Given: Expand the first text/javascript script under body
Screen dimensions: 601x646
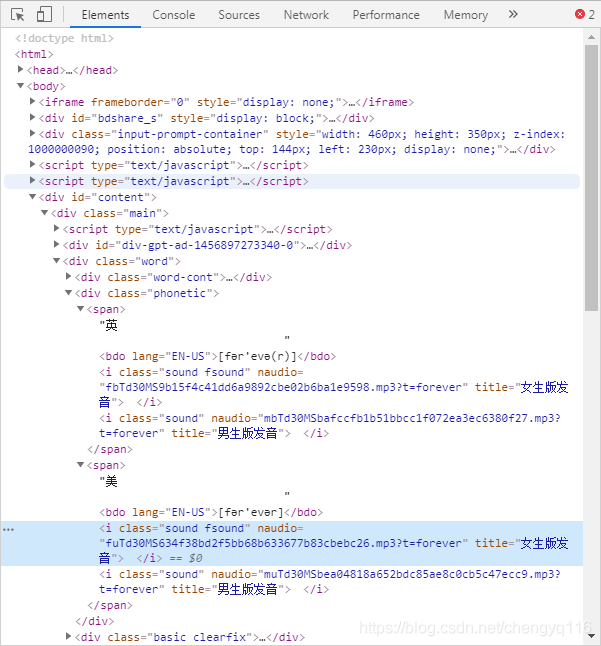Looking at the screenshot, I should (x=33, y=164).
